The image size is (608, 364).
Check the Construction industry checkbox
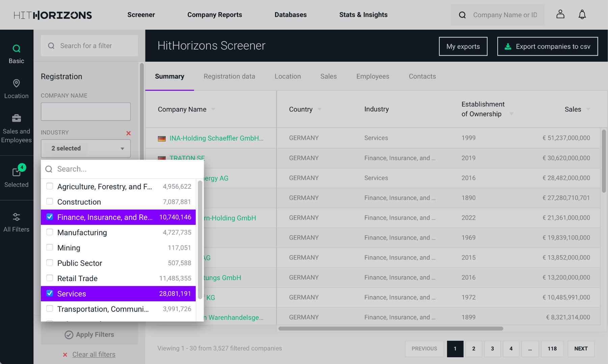pyautogui.click(x=50, y=201)
